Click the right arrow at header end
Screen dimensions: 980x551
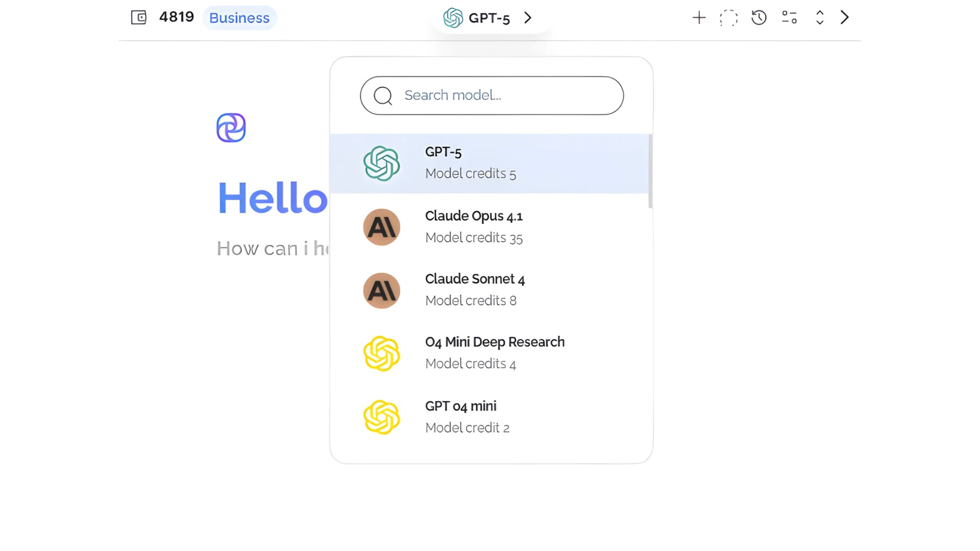click(844, 17)
